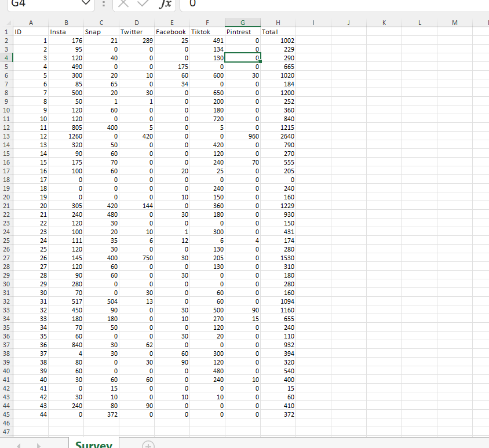Click the Tiktok cell showing 491
This screenshot has width=489, height=448.
point(207,41)
